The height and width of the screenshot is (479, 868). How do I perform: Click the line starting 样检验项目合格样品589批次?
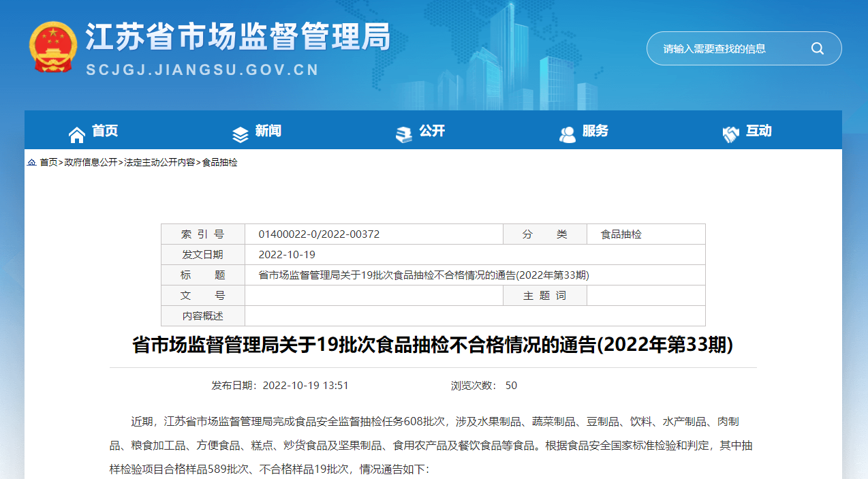[269, 469]
